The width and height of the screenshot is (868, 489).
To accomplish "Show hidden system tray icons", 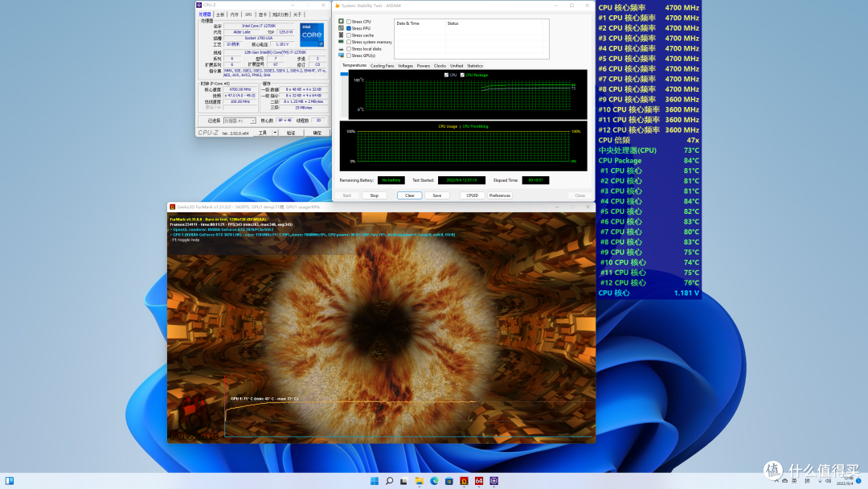I will [x=776, y=481].
